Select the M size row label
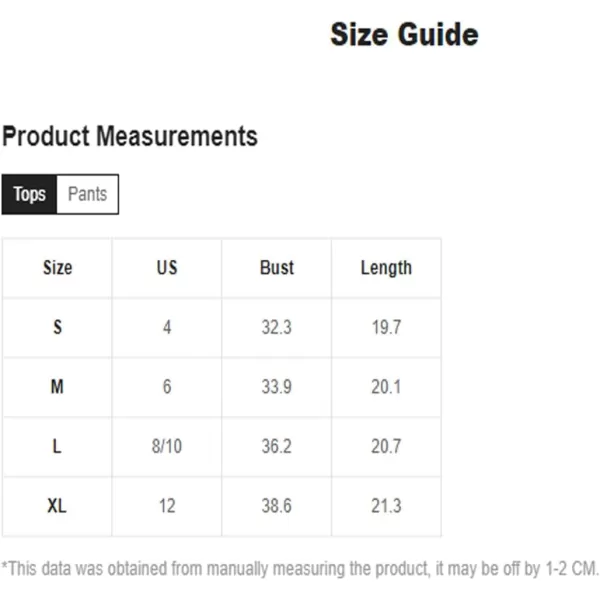The image size is (600, 600). (57, 387)
